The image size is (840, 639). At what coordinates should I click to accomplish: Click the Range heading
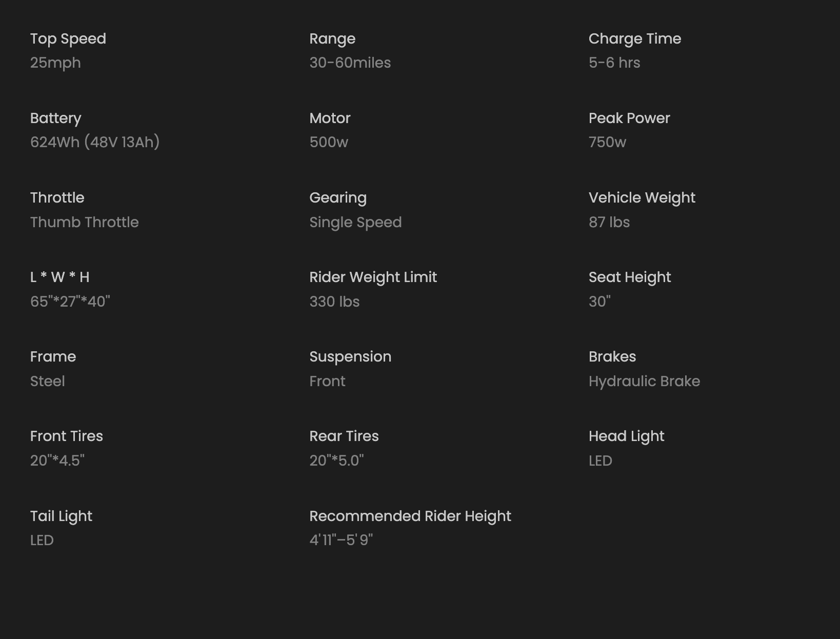coord(332,39)
